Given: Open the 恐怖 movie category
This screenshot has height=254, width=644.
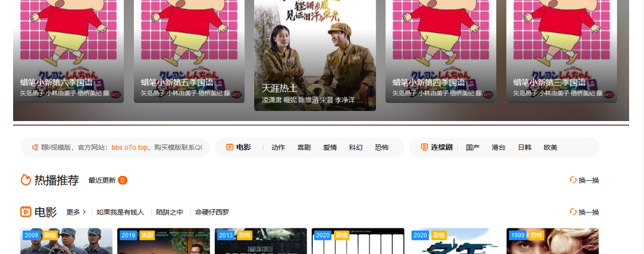Looking at the screenshot, I should tap(382, 147).
